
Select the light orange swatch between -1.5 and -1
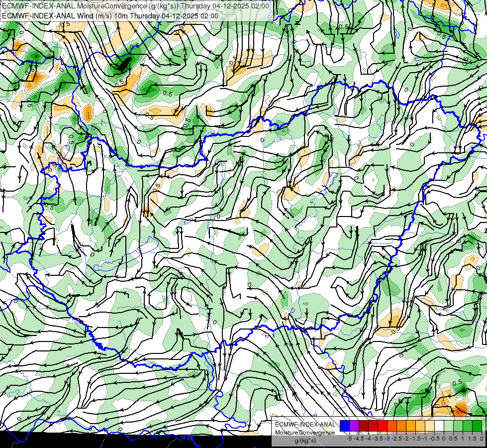coord(420,426)
